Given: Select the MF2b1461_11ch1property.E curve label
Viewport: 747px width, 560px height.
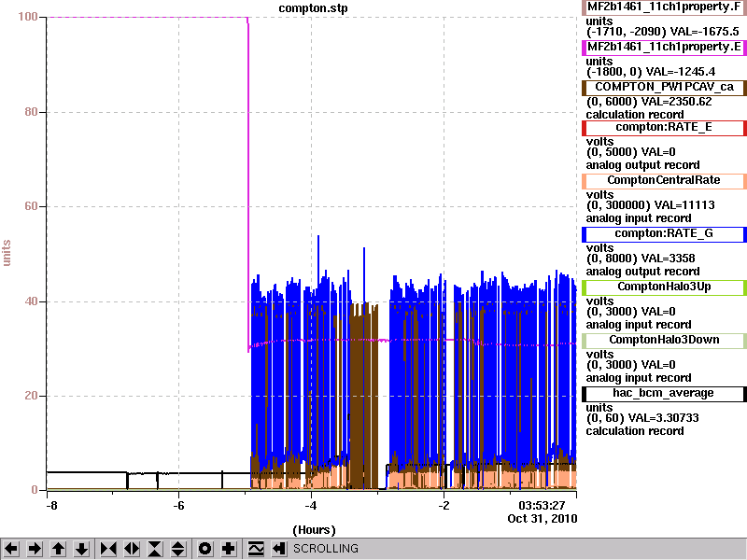Looking at the screenshot, I should point(664,48).
